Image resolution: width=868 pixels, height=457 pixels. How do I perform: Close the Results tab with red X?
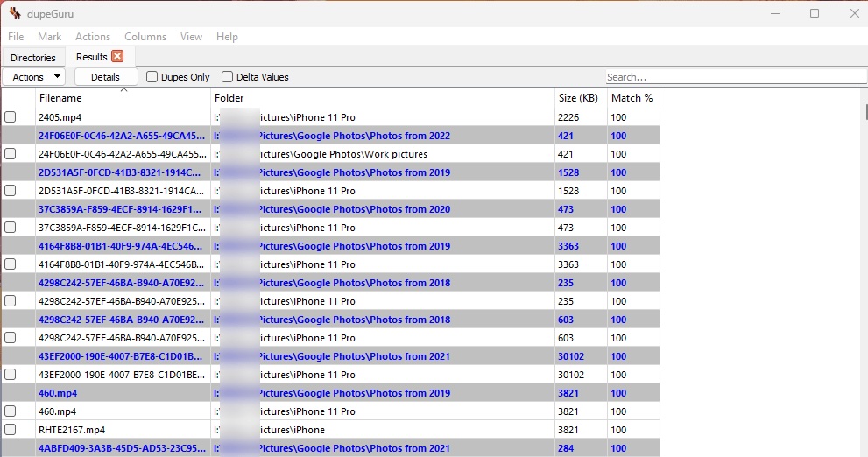click(x=117, y=56)
